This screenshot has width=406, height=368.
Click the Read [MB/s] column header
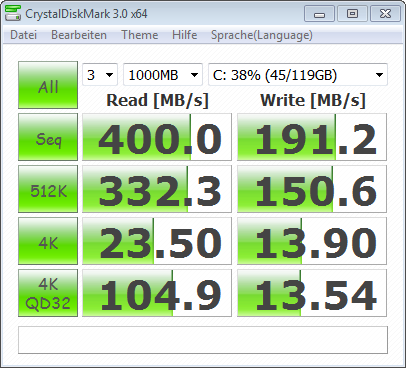click(x=157, y=100)
